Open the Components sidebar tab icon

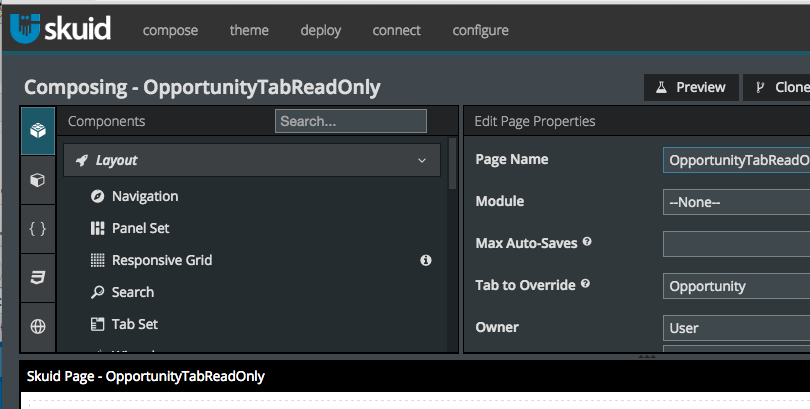tap(38, 130)
